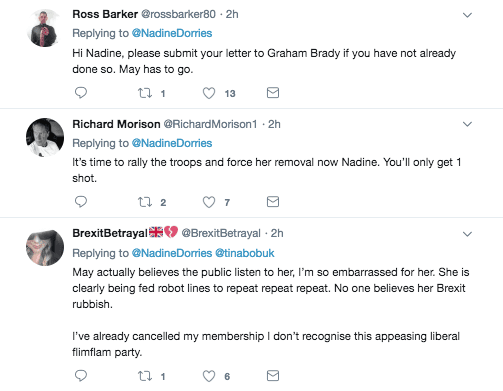Retweet Ross Barker's tweet
Image resolution: width=503 pixels, height=391 pixels.
tap(145, 93)
